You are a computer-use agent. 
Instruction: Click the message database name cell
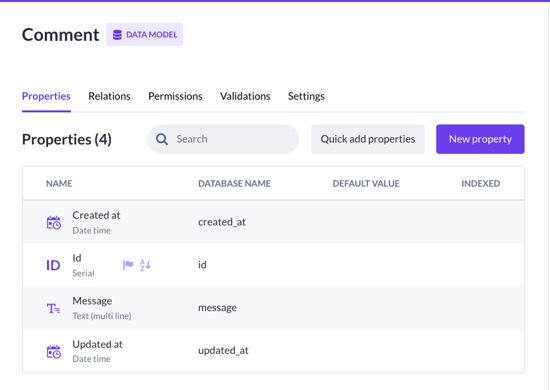(x=217, y=308)
